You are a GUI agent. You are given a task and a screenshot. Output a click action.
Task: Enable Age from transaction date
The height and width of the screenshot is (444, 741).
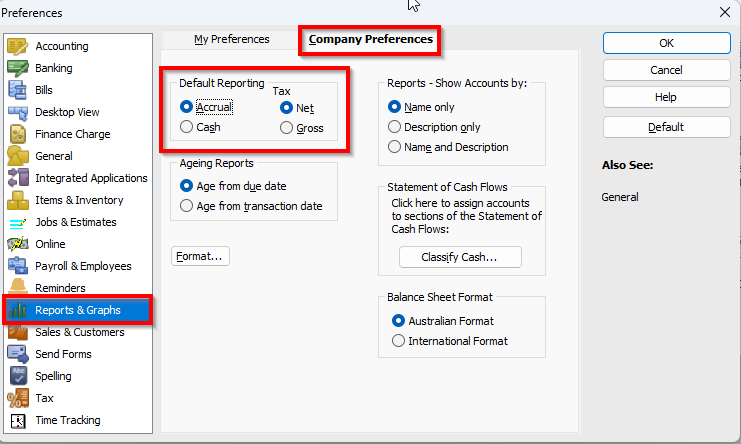pyautogui.click(x=187, y=206)
